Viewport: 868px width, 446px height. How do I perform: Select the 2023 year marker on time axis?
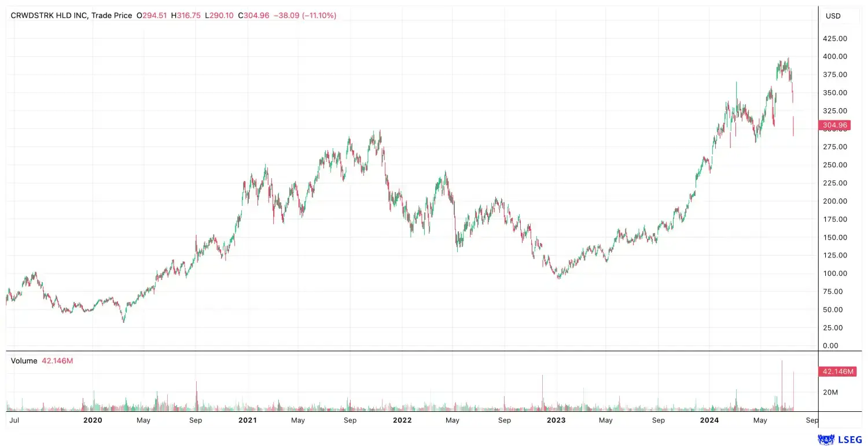pos(556,420)
